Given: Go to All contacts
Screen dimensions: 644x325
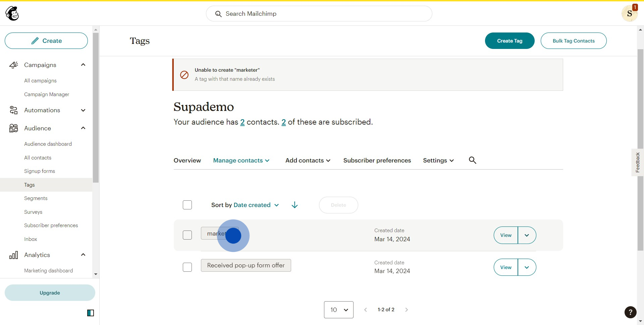Looking at the screenshot, I should 38,158.
